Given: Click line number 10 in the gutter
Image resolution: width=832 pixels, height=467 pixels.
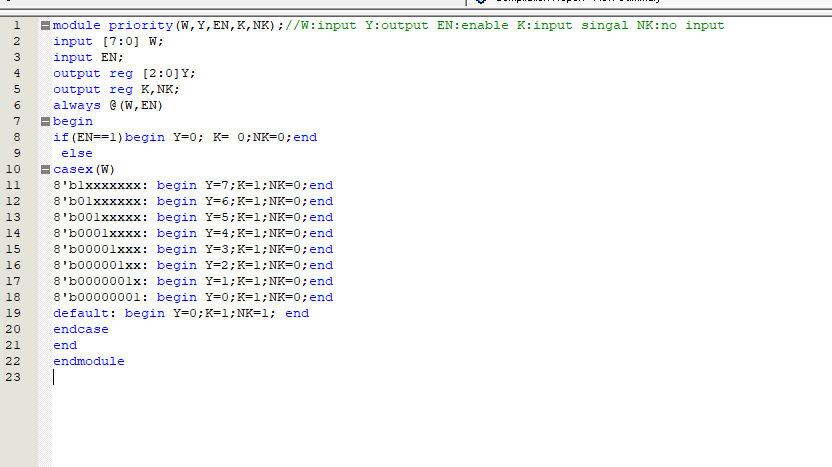Looking at the screenshot, I should pos(13,169).
